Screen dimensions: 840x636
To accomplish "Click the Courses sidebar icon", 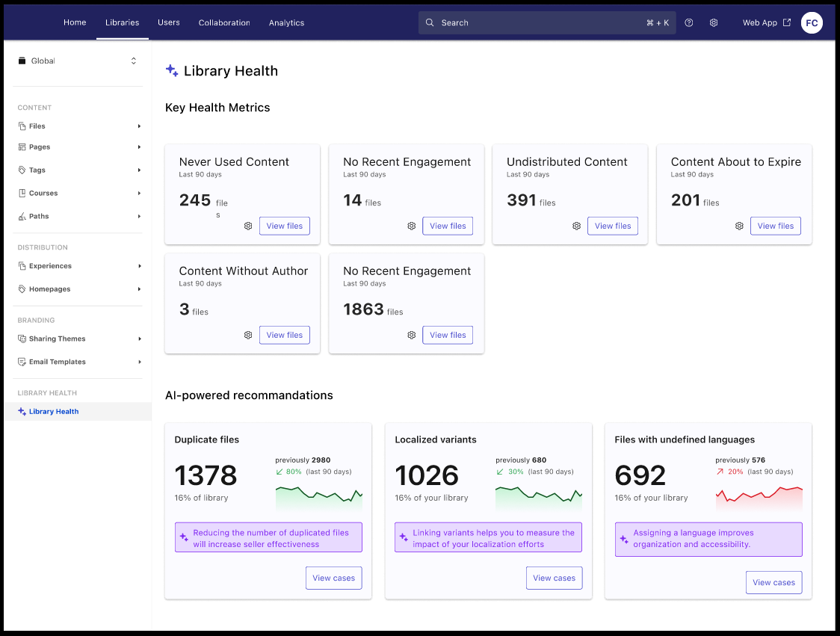I will click(x=22, y=193).
